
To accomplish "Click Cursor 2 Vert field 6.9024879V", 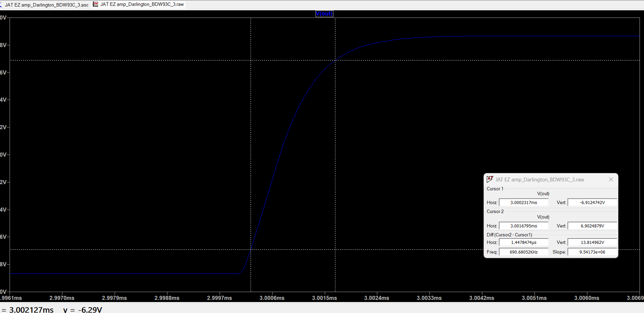I will coord(592,226).
